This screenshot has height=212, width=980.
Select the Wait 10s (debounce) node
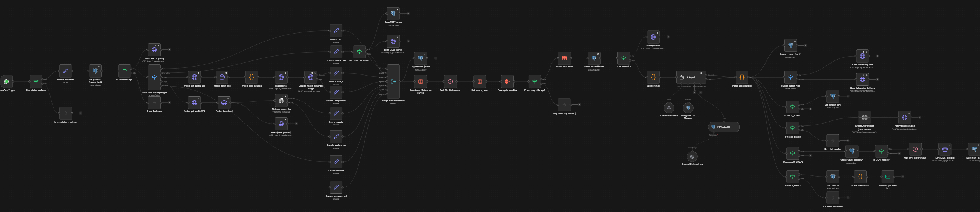[x=450, y=81]
